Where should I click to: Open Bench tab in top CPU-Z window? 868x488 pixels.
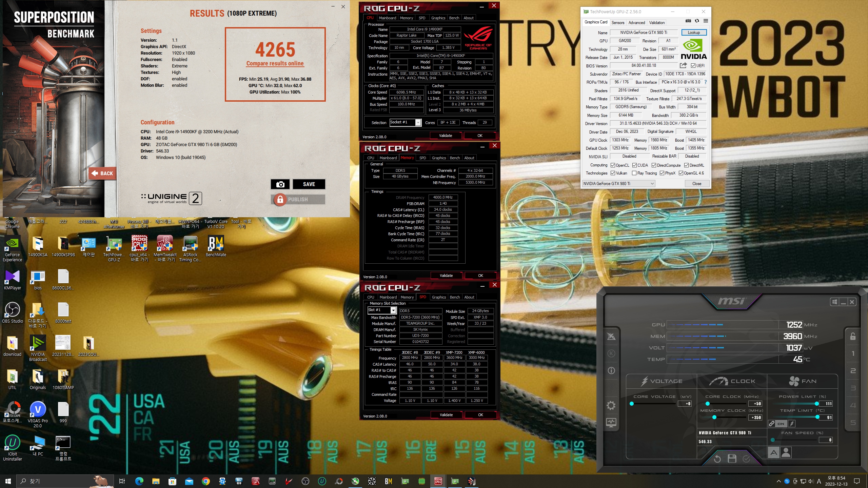pyautogui.click(x=454, y=18)
